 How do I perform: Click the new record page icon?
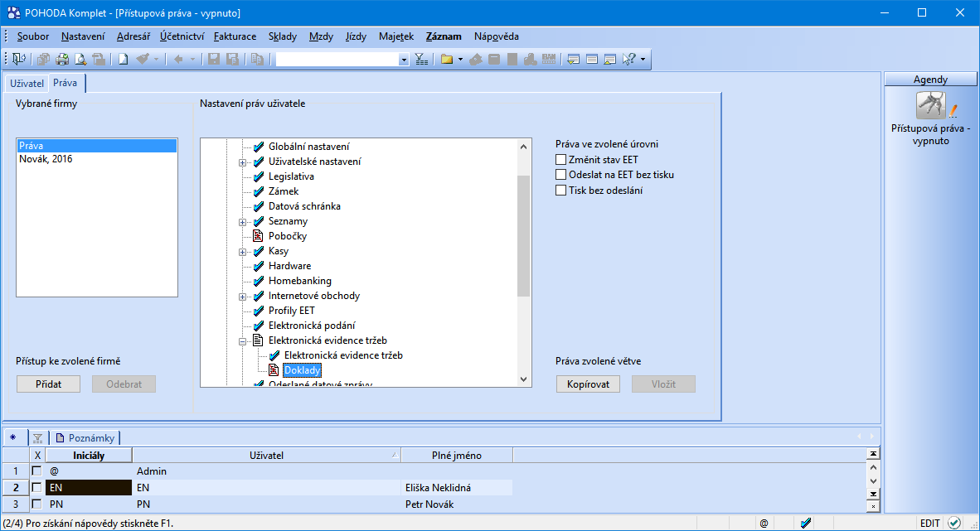pos(124,60)
